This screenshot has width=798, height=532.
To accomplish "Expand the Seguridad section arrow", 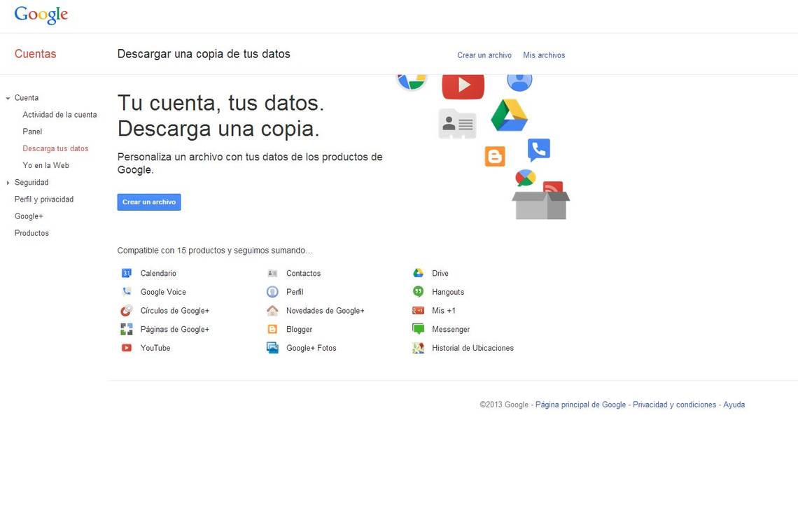I will pos(8,183).
